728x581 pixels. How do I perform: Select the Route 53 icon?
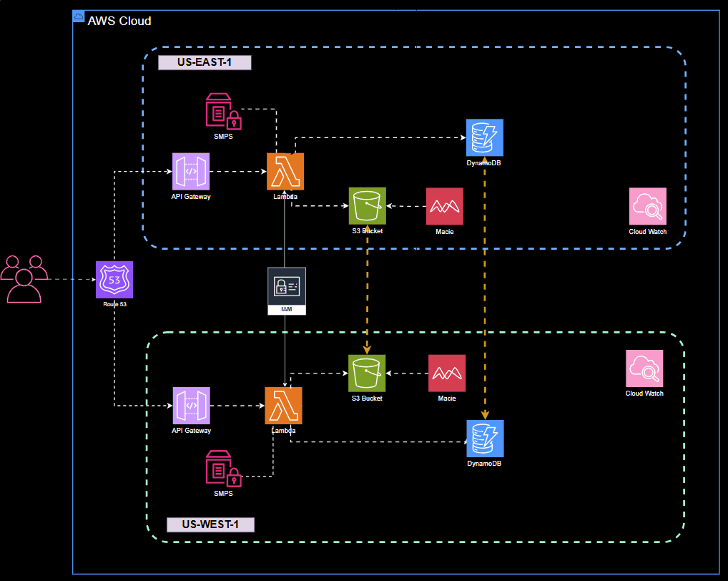click(114, 280)
